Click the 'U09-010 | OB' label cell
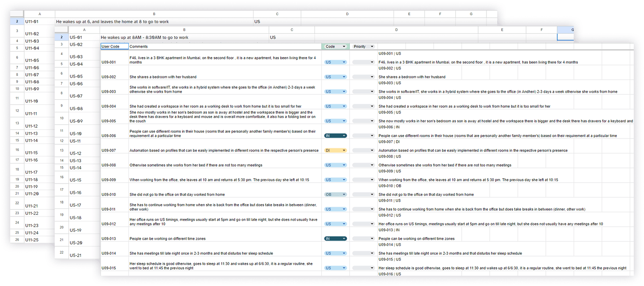644x286 pixels. [x=390, y=186]
